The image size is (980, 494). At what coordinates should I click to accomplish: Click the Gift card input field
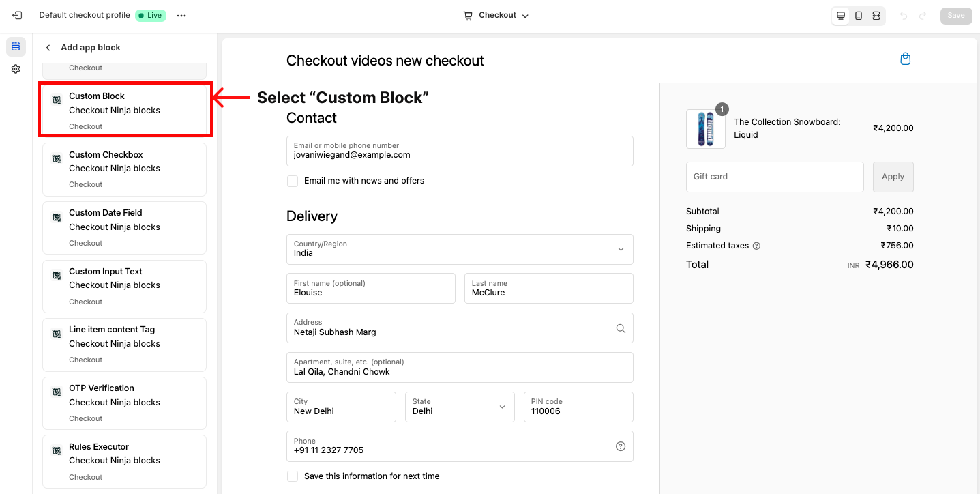[x=774, y=177]
